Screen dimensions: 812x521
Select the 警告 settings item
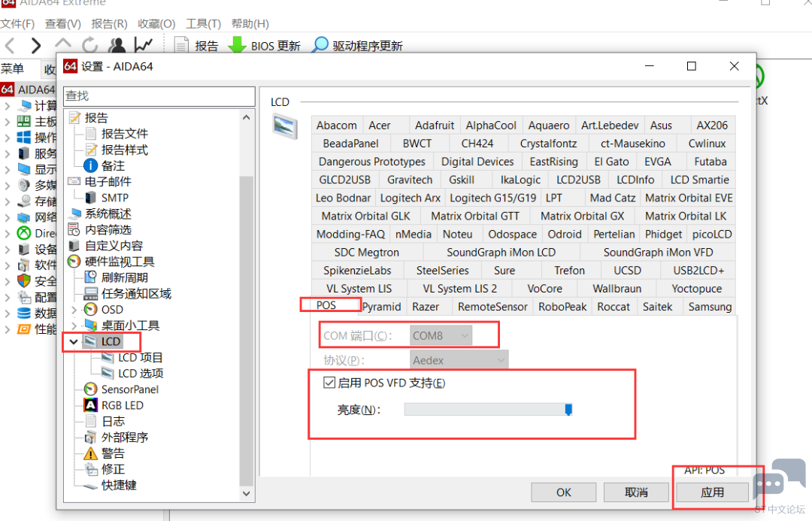pos(113,453)
